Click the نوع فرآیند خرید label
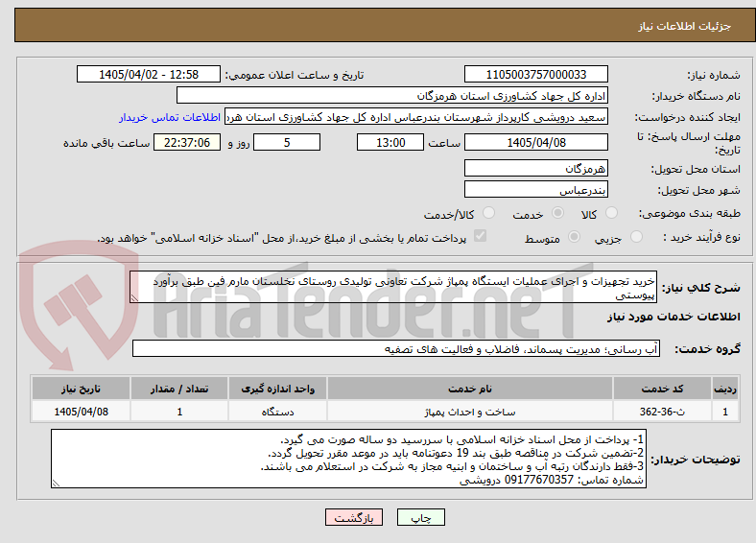Screen dimensions: 756x543 pos(701,237)
